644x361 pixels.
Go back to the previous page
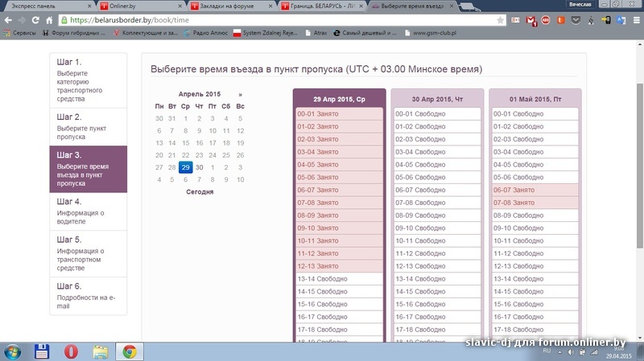(8, 20)
